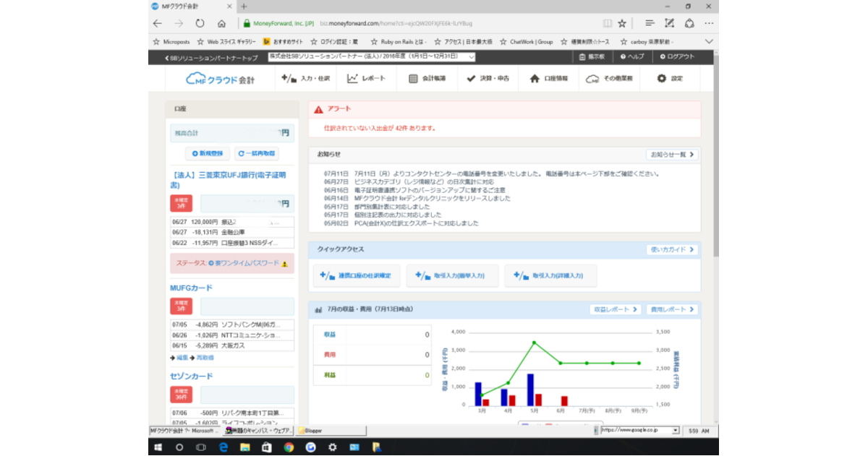Open the 収益レポート button
The width and height of the screenshot is (868, 456).
click(616, 309)
